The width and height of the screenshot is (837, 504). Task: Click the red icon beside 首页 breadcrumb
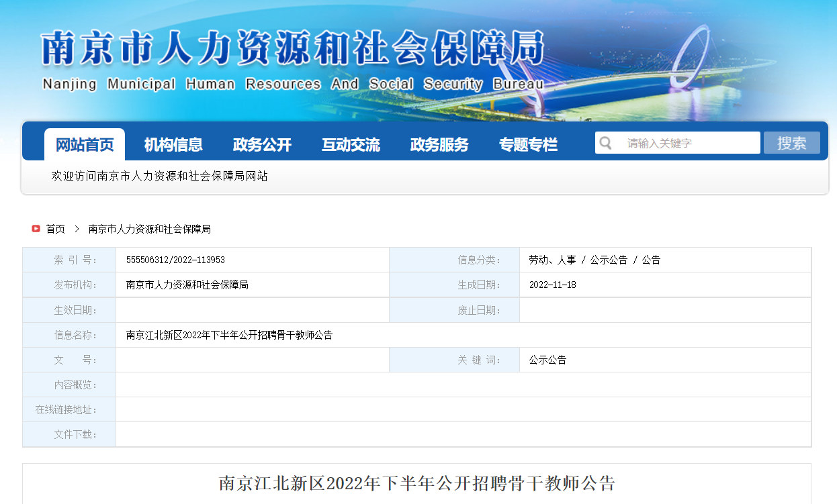[36, 229]
